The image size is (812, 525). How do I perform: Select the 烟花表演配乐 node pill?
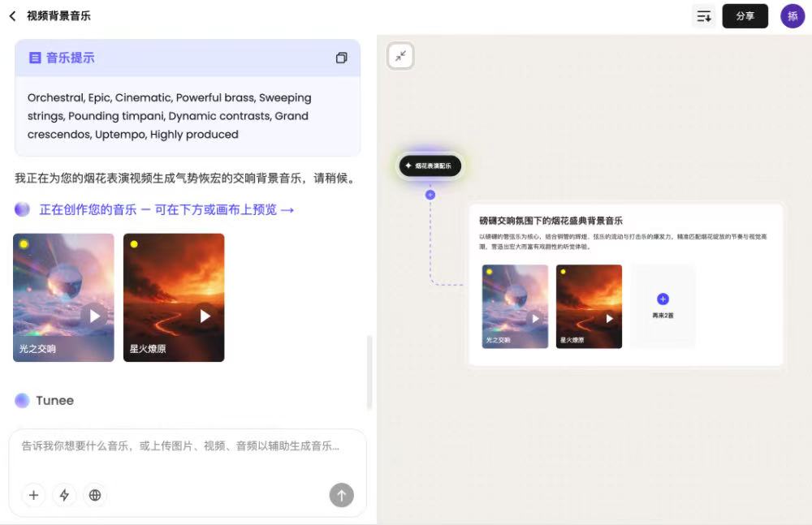click(429, 166)
